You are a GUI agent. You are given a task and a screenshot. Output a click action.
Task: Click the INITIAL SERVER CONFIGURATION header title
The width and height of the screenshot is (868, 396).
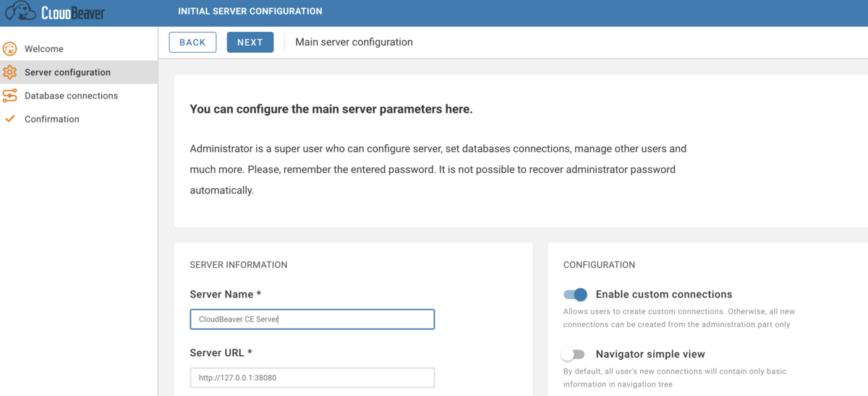pos(250,12)
